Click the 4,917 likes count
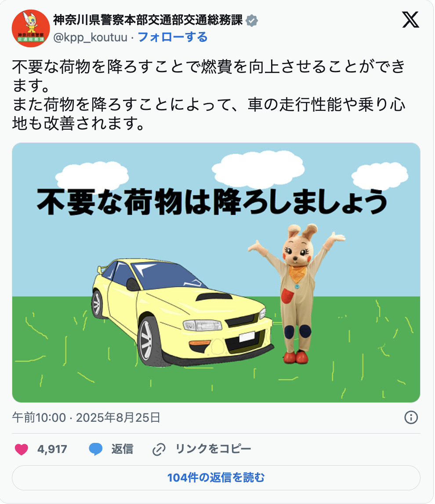This screenshot has width=435, height=504. 52,449
